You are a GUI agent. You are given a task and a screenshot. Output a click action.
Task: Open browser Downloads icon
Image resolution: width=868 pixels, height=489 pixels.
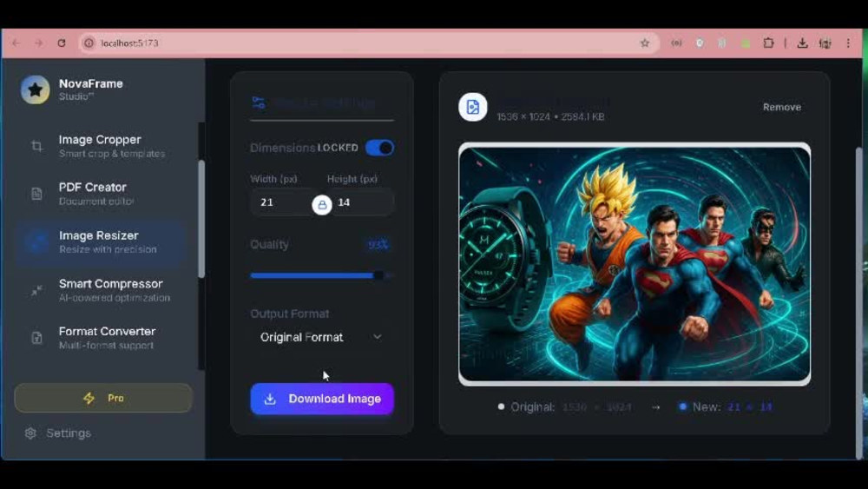(802, 43)
